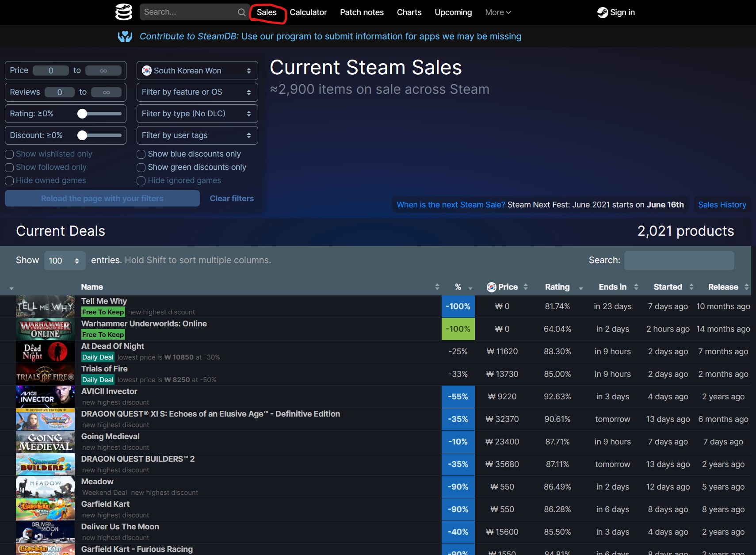The width and height of the screenshot is (756, 555).
Task: Open Tell Me Why game thumbnail
Action: tap(45, 306)
